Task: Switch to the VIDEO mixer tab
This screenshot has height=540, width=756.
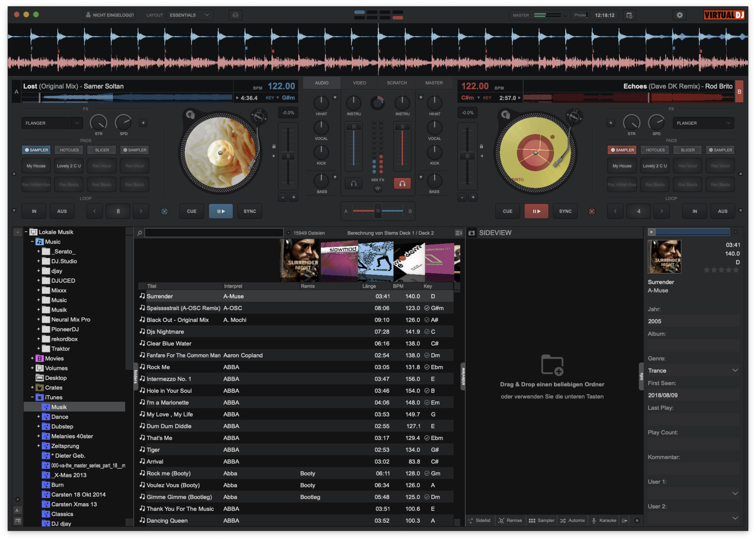Action: coord(358,83)
